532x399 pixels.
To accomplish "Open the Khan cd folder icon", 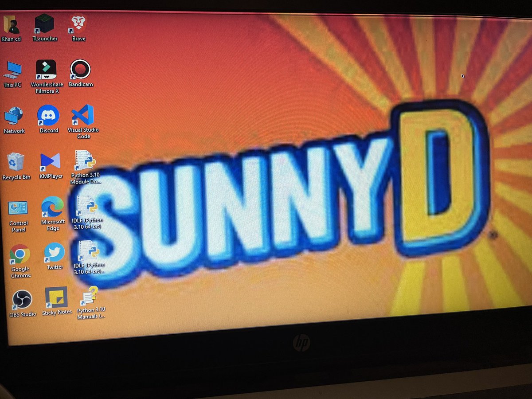I will [x=12, y=24].
